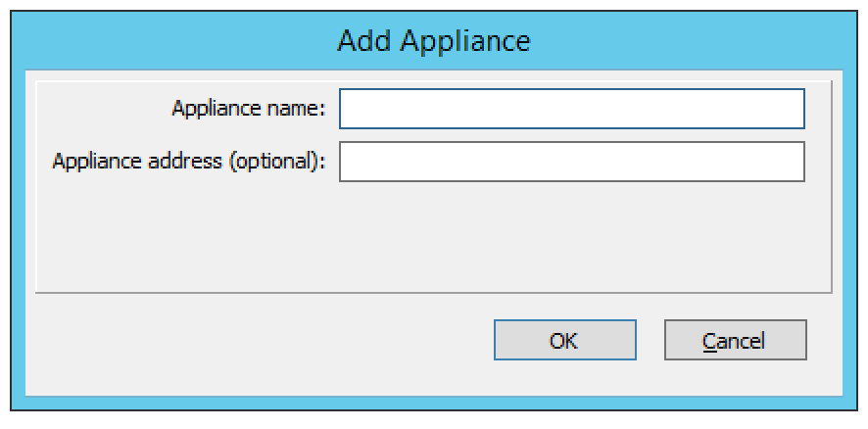Image resolution: width=868 pixels, height=429 pixels.
Task: Confirm adding the appliance with OK
Action: [564, 341]
